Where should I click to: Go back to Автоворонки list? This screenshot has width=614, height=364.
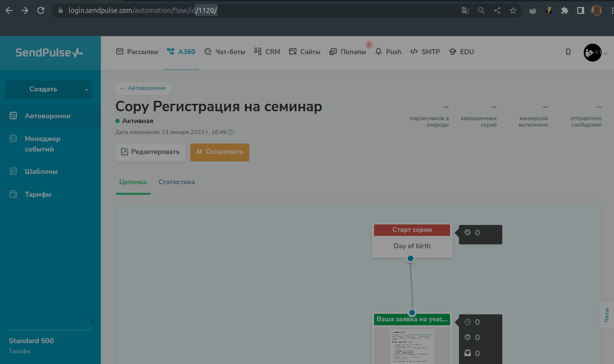143,88
